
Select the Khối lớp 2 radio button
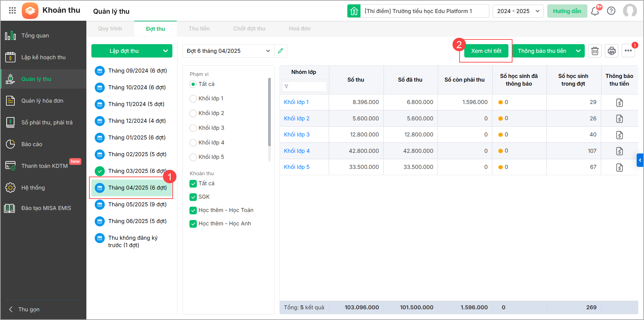pyautogui.click(x=193, y=113)
